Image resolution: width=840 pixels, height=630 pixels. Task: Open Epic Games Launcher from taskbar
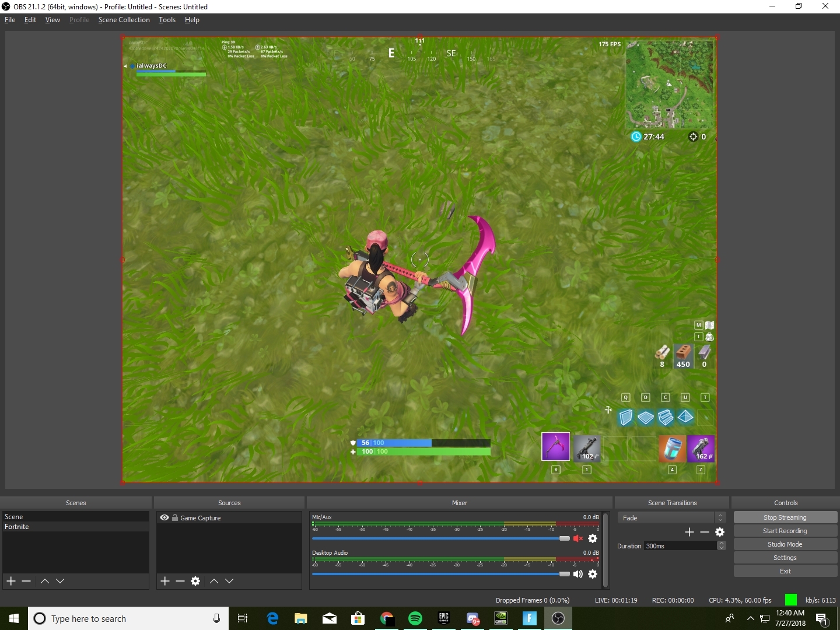[x=444, y=618]
